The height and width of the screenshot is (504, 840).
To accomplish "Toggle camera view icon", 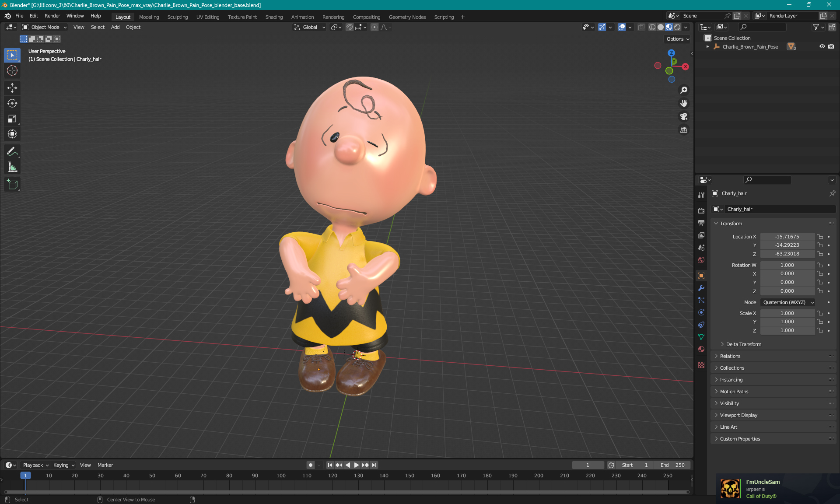I will pyautogui.click(x=684, y=116).
